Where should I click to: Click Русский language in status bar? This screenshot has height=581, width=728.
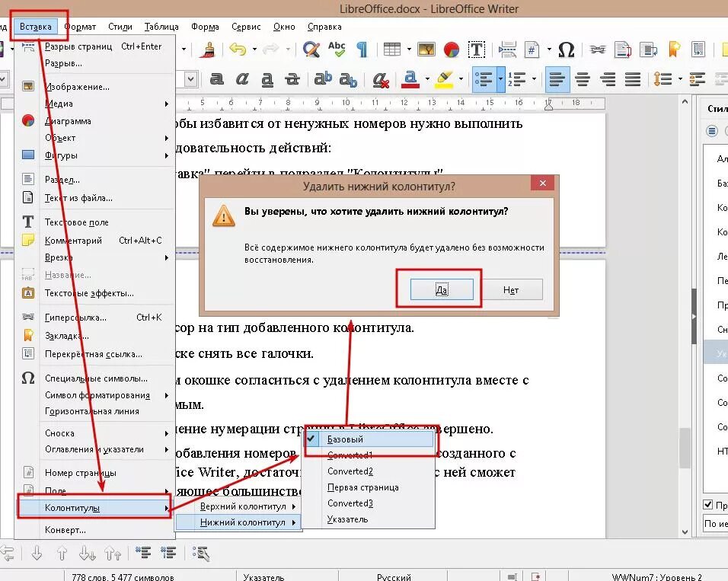394,577
